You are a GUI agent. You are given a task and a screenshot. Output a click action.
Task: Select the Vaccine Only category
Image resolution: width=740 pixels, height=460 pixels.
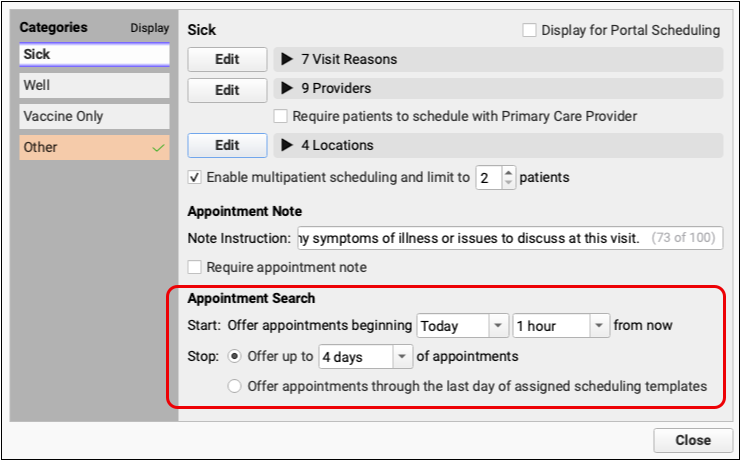click(x=94, y=117)
